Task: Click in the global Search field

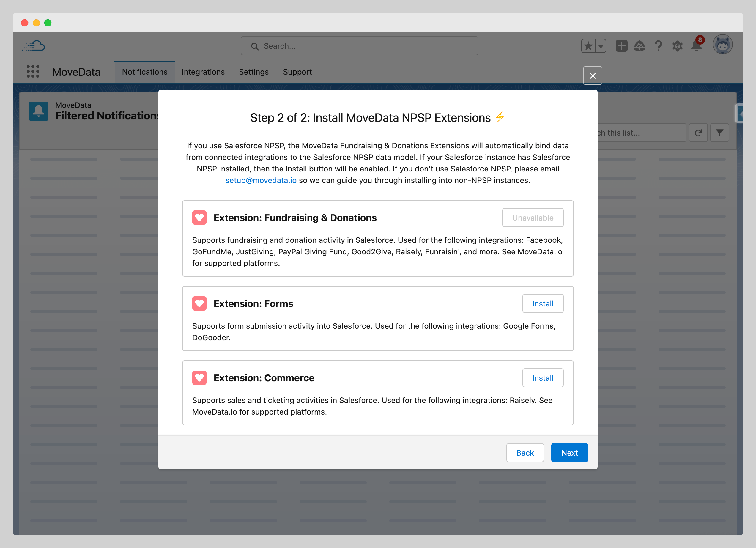Action: point(359,46)
